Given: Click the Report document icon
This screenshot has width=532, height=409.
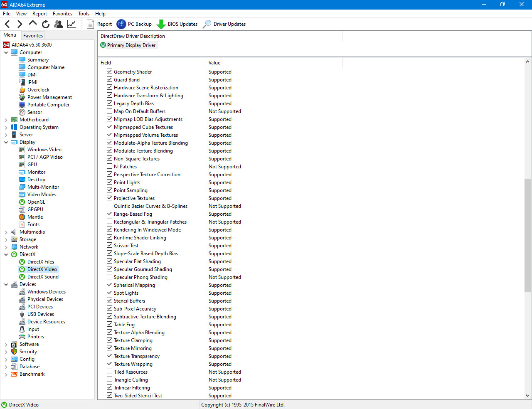Looking at the screenshot, I should pos(90,24).
